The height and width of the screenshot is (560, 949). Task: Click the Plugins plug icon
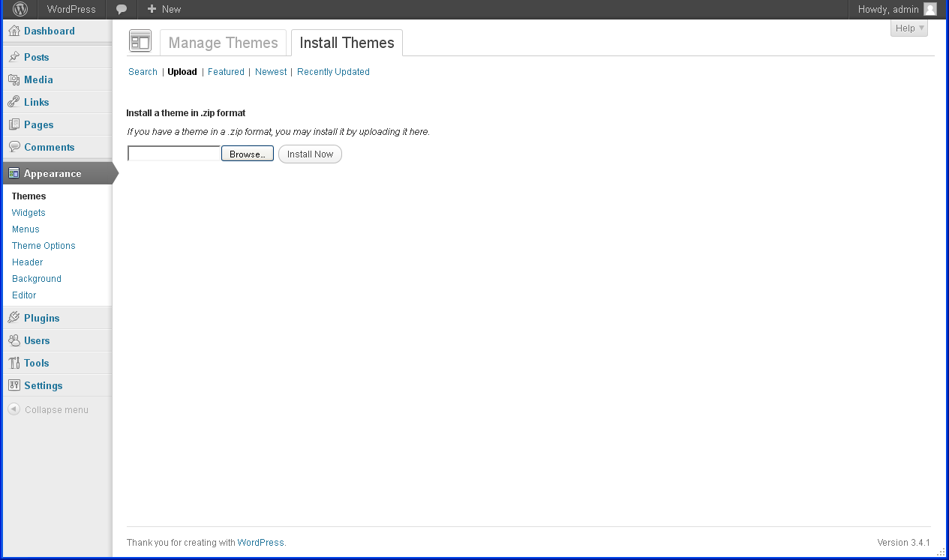coord(14,318)
